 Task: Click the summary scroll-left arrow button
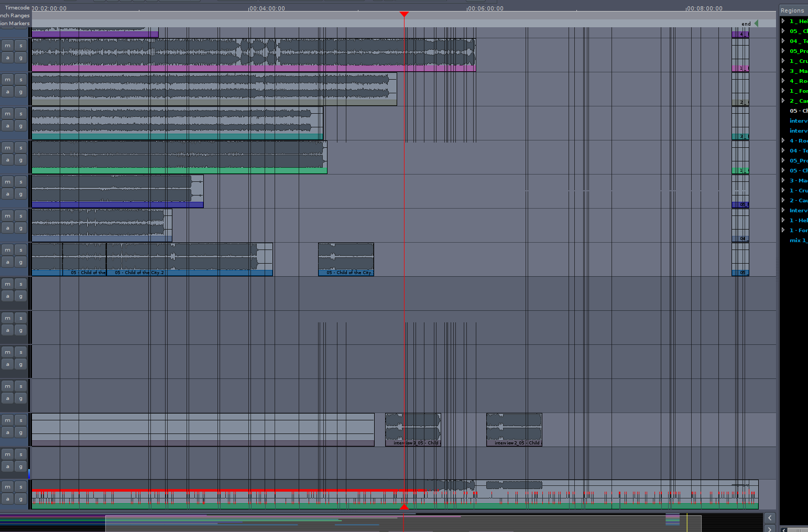[x=769, y=518]
